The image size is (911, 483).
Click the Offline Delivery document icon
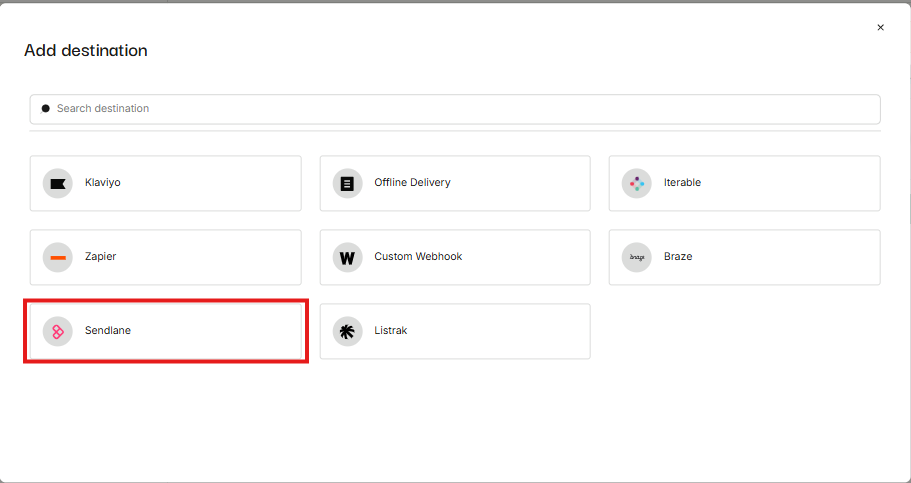pos(347,184)
